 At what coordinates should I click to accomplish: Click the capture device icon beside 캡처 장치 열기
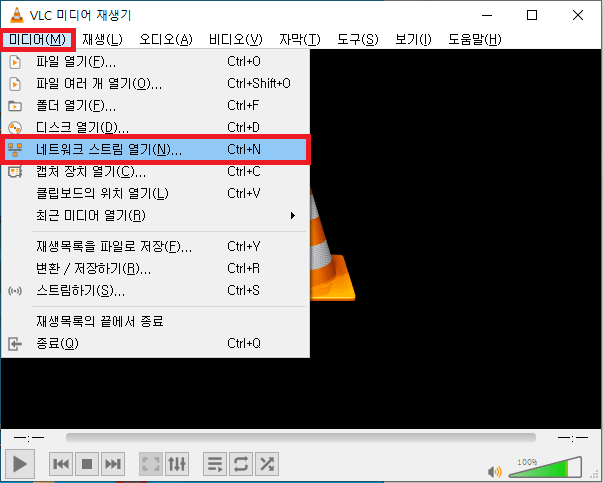15,172
